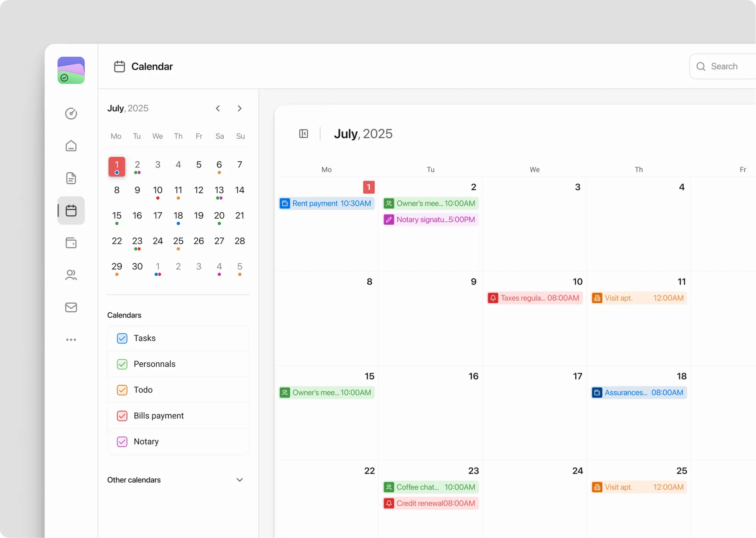Uncheck the Personnals calendar checkbox

[122, 364]
